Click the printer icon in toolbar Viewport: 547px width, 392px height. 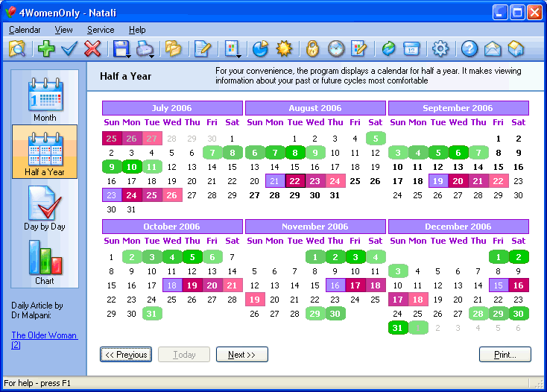point(144,48)
